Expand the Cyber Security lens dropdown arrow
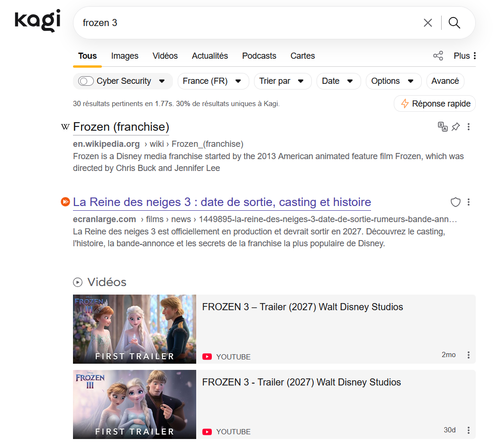The height and width of the screenshot is (448, 499). pos(162,81)
